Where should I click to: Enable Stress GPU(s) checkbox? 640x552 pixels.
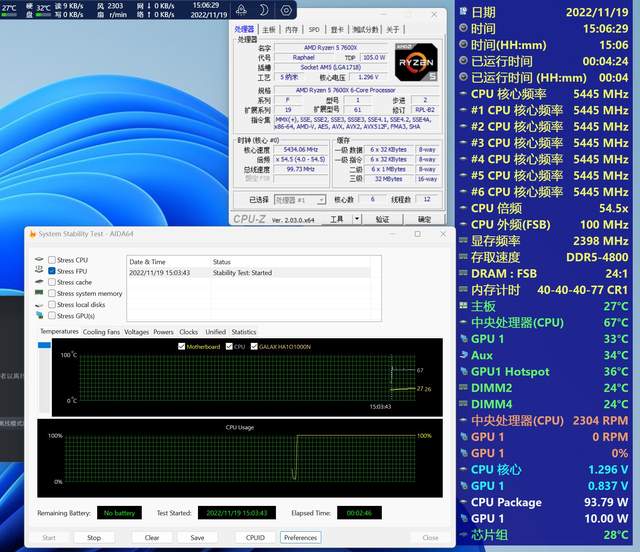52,316
